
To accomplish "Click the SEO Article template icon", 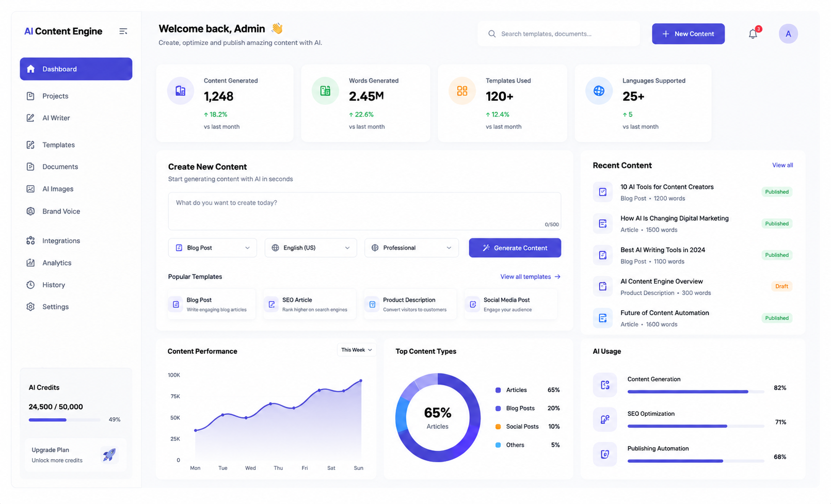I will 271,304.
